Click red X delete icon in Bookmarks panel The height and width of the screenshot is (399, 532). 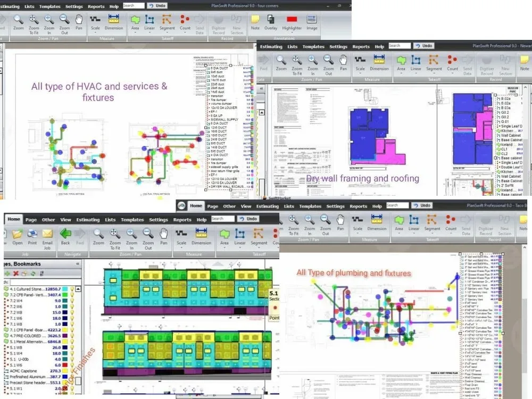(16, 273)
